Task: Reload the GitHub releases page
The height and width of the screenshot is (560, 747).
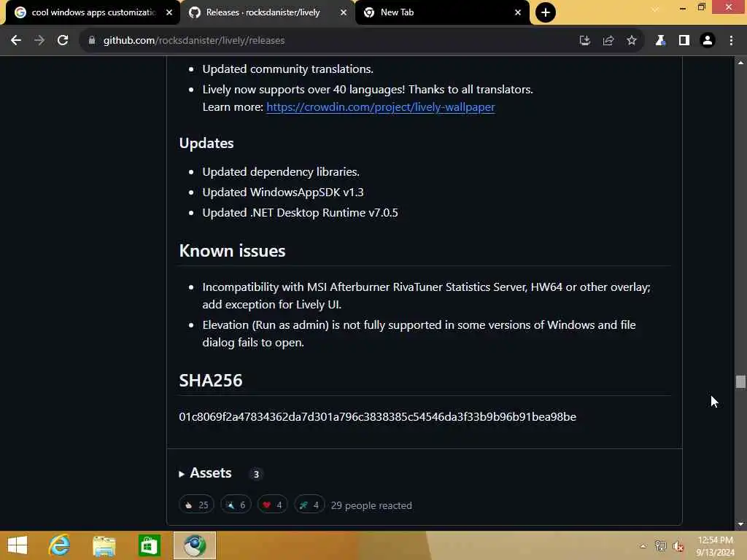Action: (63, 41)
